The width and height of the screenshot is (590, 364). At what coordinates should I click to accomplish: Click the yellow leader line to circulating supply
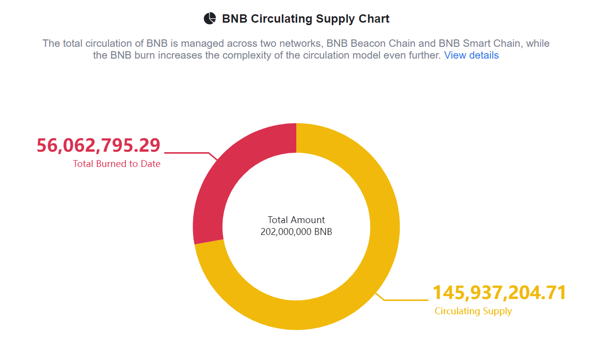[x=402, y=297]
